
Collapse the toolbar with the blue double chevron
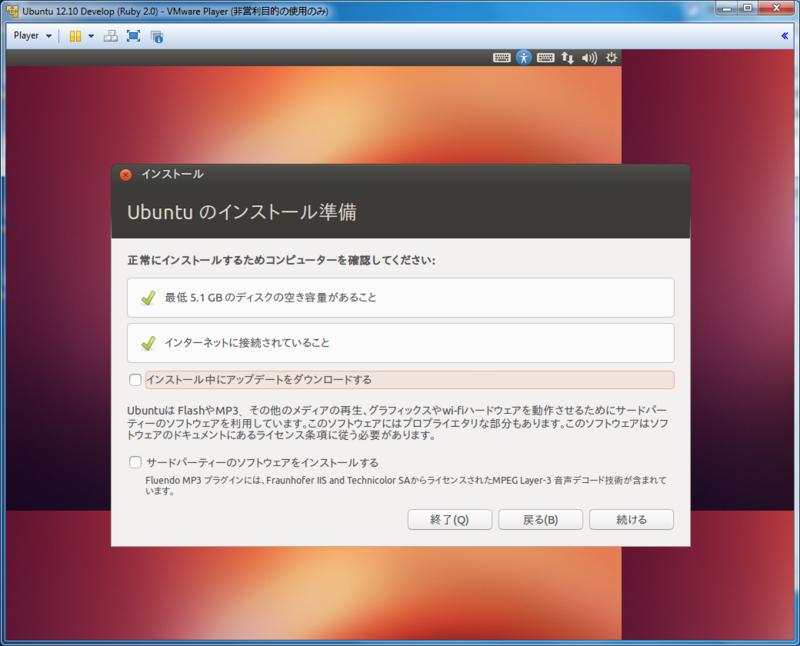tap(785, 36)
